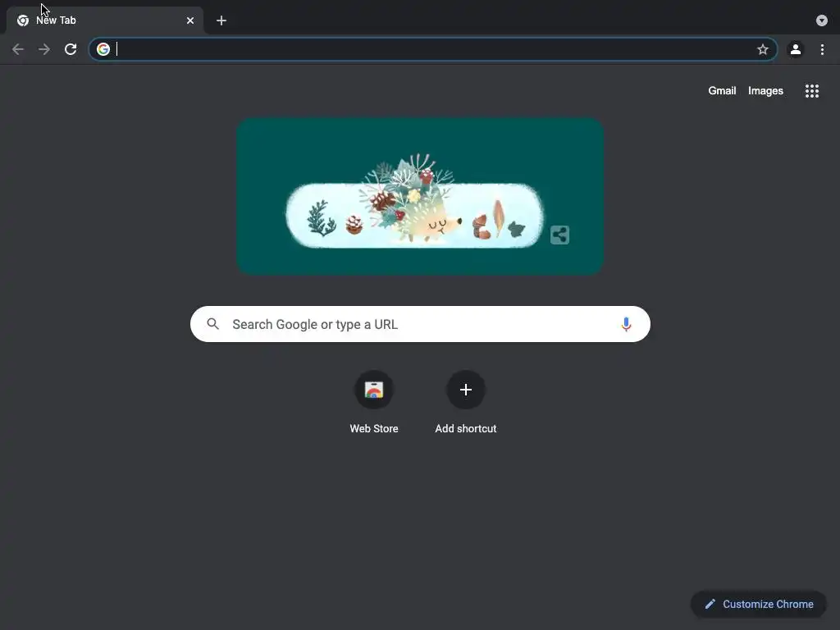Close the New Tab tab
The height and width of the screenshot is (630, 840).
190,21
